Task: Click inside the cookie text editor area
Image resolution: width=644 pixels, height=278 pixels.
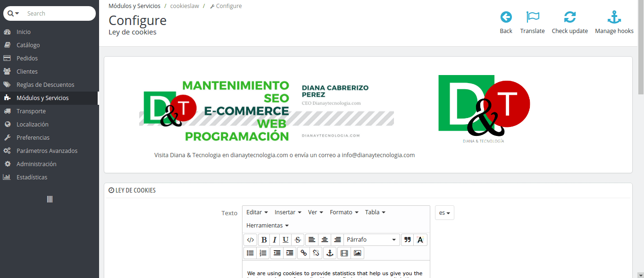Action: pyautogui.click(x=336, y=269)
